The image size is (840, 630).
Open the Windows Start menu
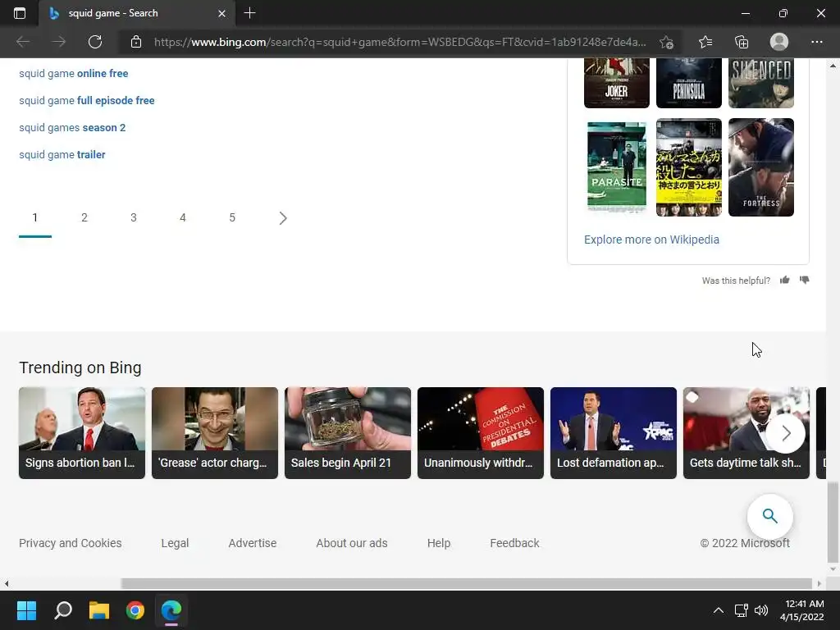tap(26, 610)
